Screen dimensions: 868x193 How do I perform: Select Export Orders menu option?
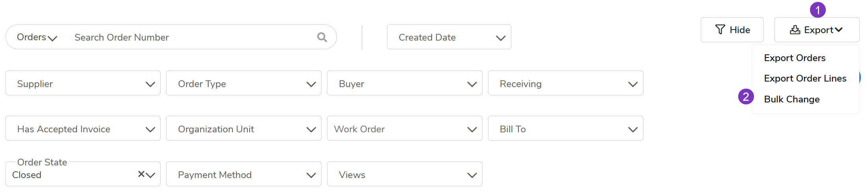(795, 58)
